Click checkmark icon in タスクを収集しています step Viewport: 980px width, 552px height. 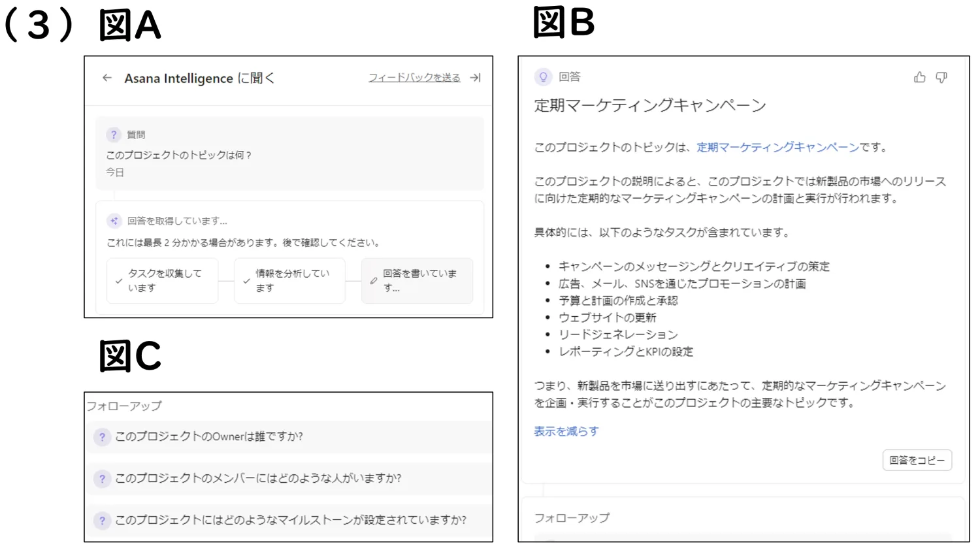point(119,281)
